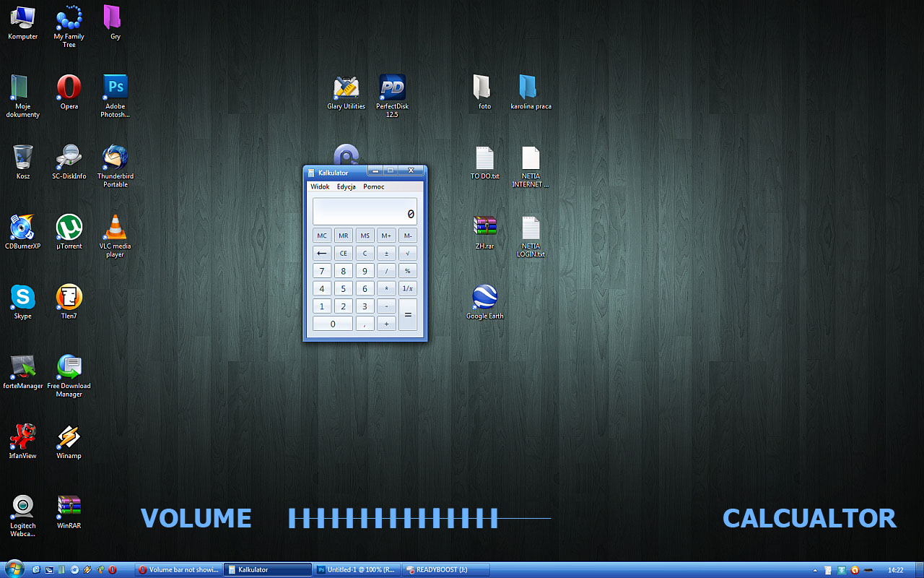Select the ZH.rar archive icon
This screenshot has width=924, height=578.
pyautogui.click(x=484, y=232)
